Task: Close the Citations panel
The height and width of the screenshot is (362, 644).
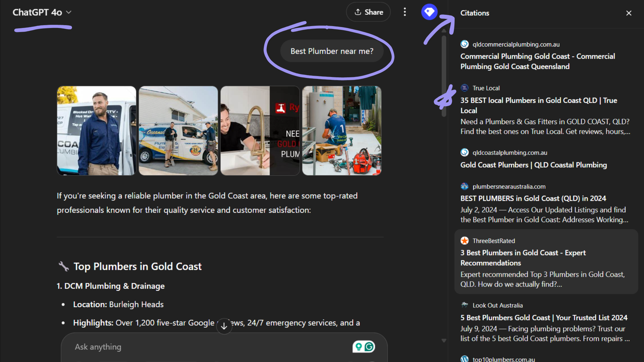Action: point(628,13)
